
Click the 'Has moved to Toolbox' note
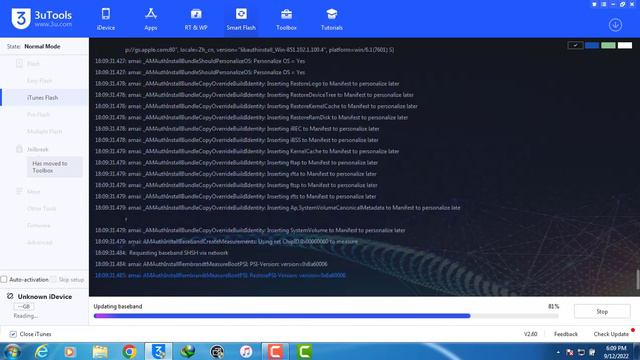pos(55,167)
